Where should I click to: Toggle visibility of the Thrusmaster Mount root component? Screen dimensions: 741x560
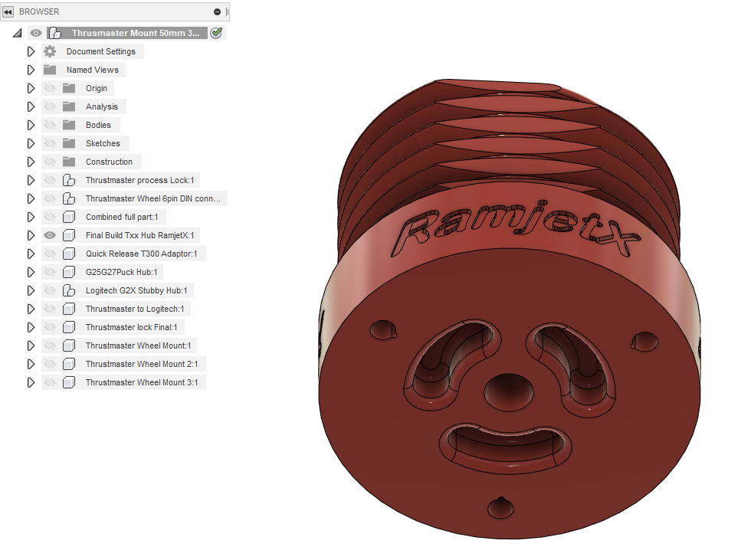[x=35, y=33]
